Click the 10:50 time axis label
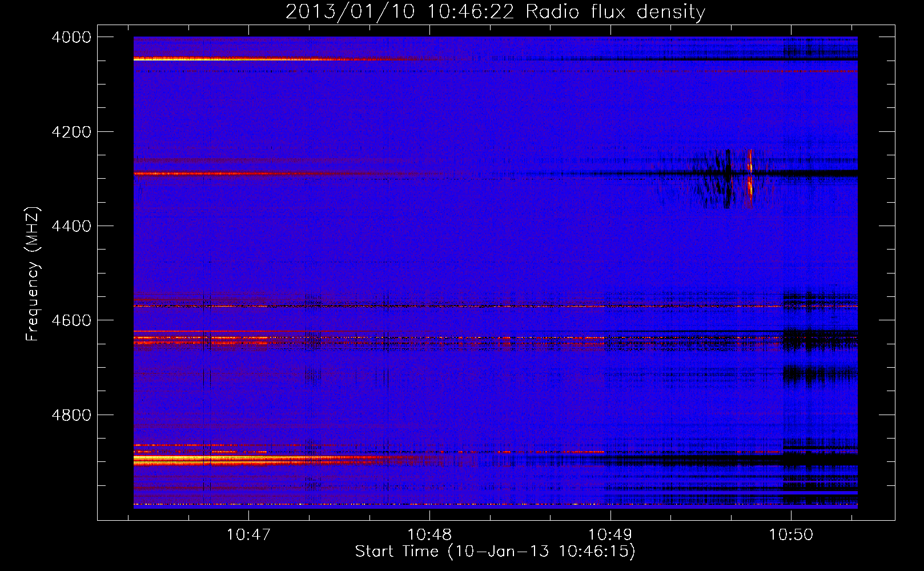 791,535
